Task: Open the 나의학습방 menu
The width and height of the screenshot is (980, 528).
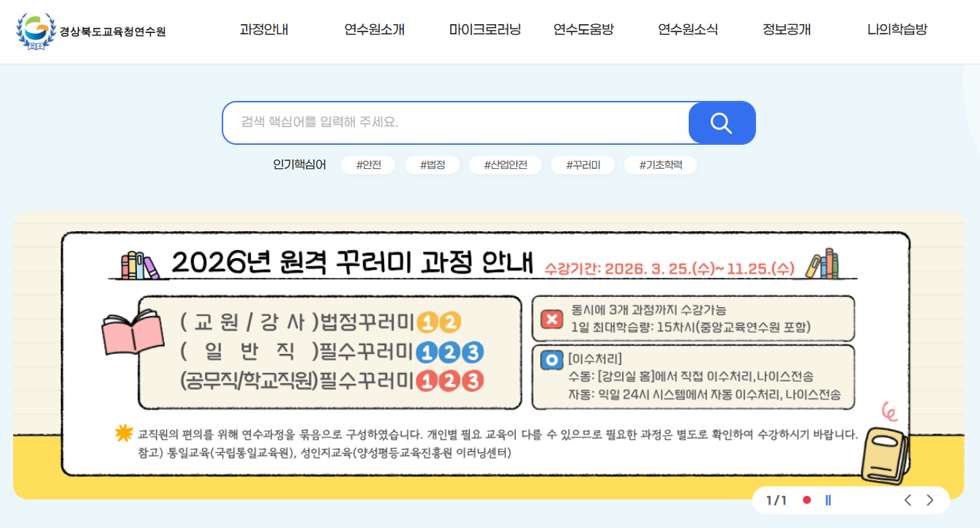Action: click(x=897, y=30)
